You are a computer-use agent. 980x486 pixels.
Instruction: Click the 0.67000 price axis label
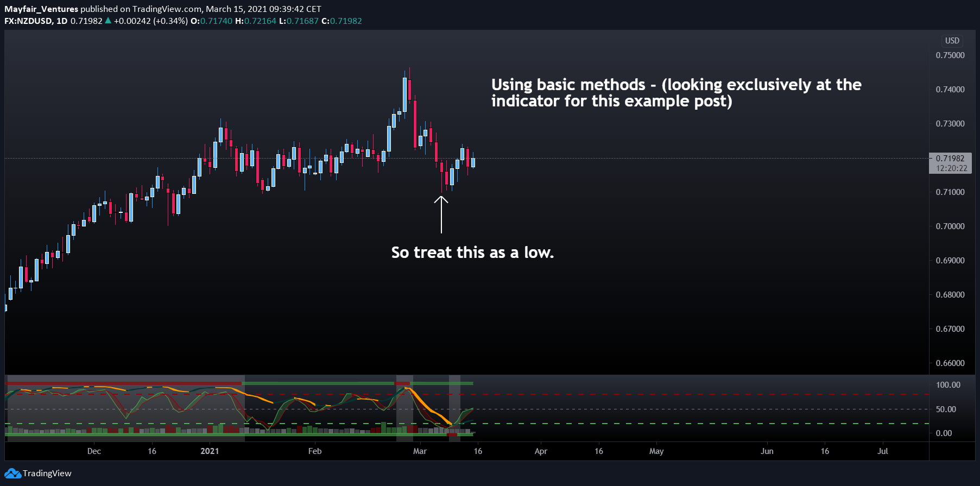point(950,329)
